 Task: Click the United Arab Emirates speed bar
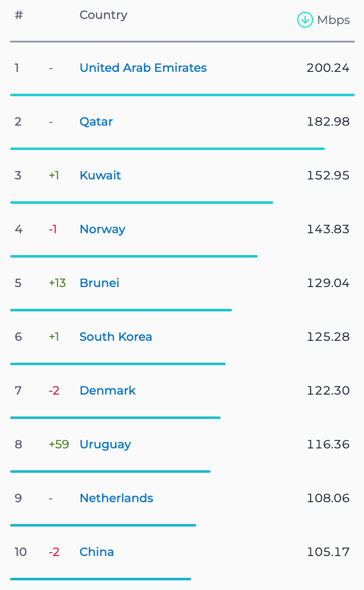tap(182, 94)
